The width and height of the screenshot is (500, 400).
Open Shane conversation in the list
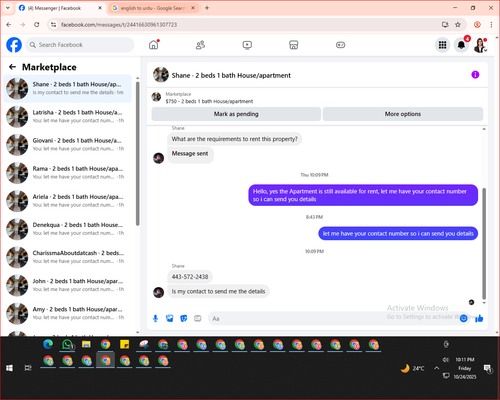coord(68,89)
